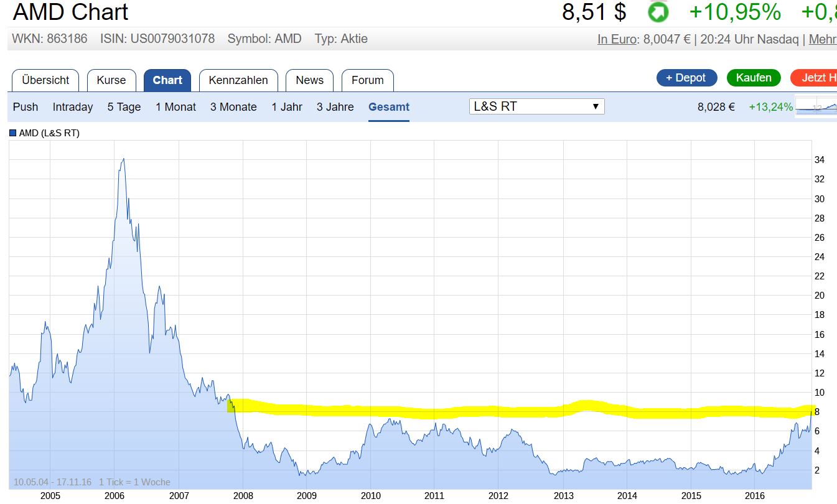Screen dimensions: 837x504
Task: Click the 10.05.04 - 17.11.16 date range text
Action: click(52, 482)
